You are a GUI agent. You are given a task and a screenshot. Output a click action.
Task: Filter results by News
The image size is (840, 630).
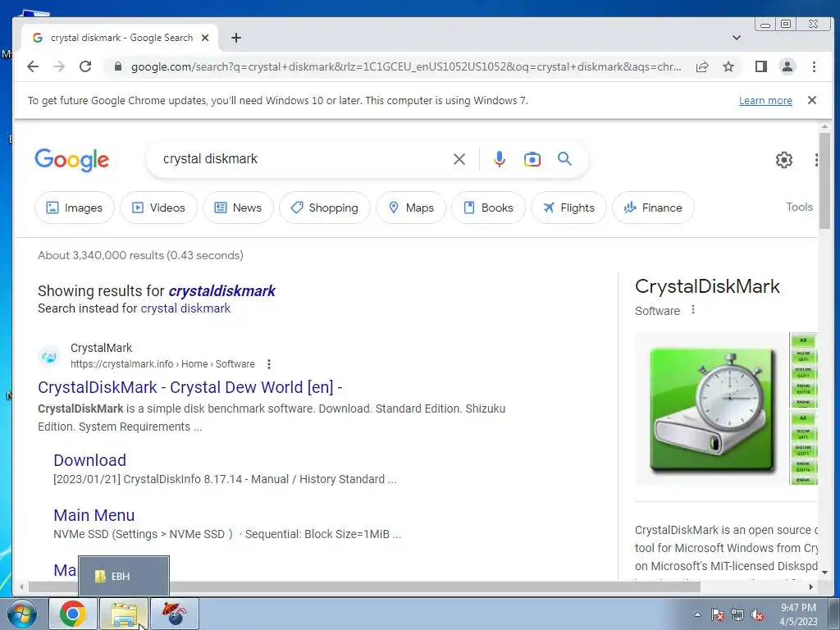[x=239, y=208]
